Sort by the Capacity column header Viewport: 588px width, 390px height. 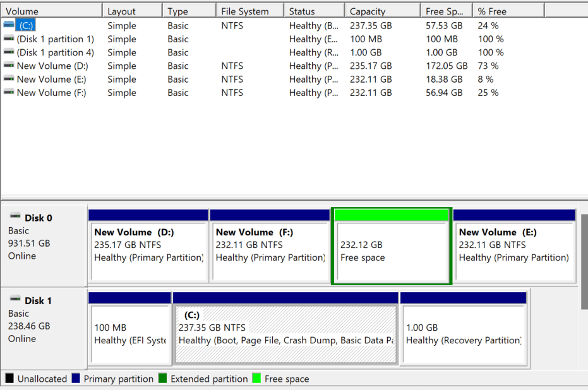point(383,11)
